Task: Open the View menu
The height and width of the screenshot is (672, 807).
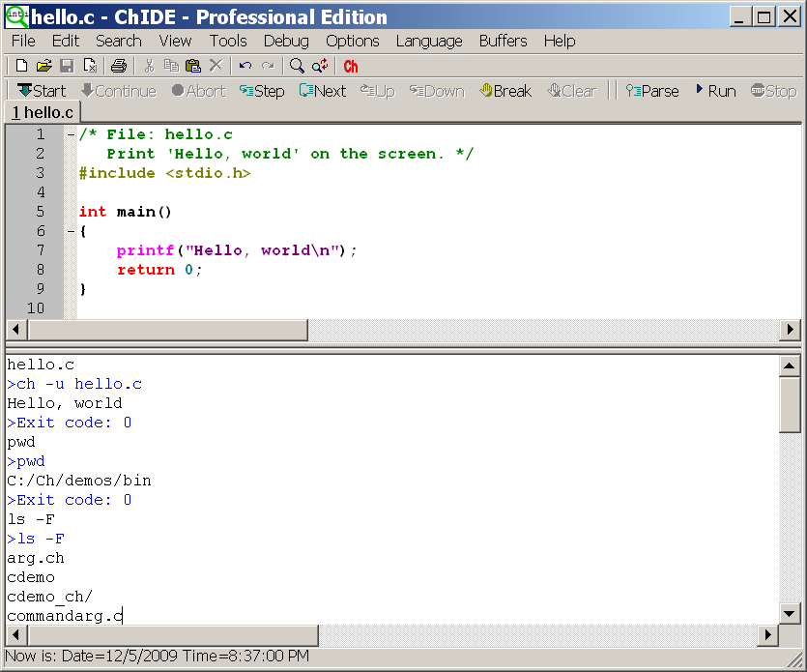Action: coord(175,41)
